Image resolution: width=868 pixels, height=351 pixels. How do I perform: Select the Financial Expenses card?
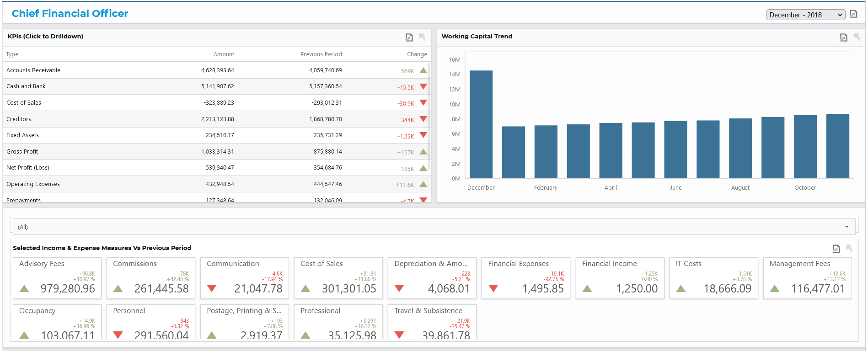[x=526, y=278]
